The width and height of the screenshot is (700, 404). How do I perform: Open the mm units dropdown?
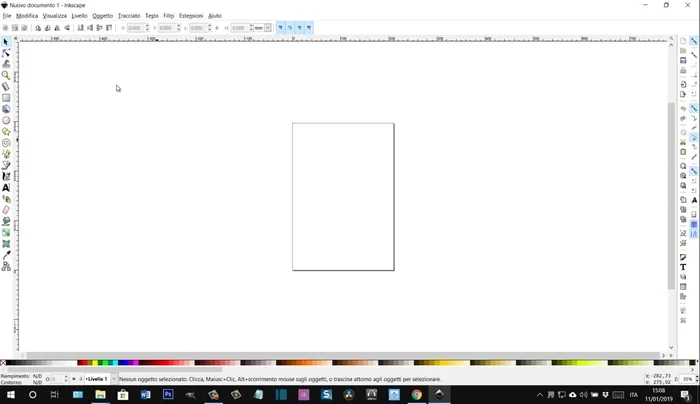pyautogui.click(x=267, y=28)
